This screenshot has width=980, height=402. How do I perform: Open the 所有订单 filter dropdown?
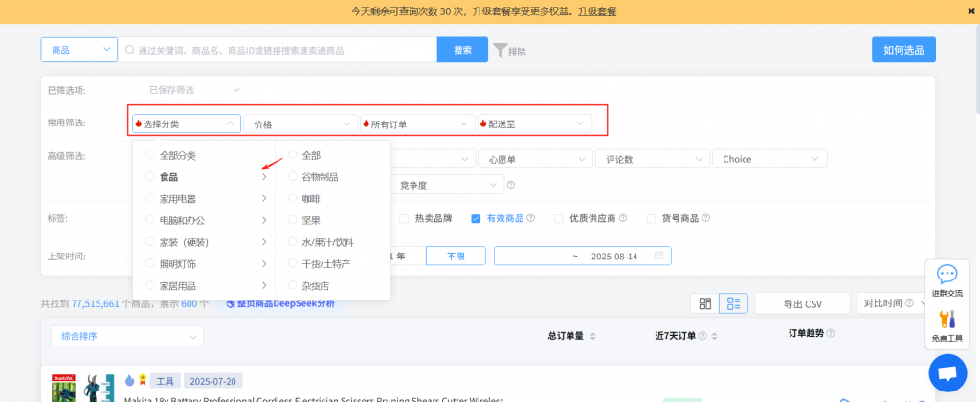(417, 123)
